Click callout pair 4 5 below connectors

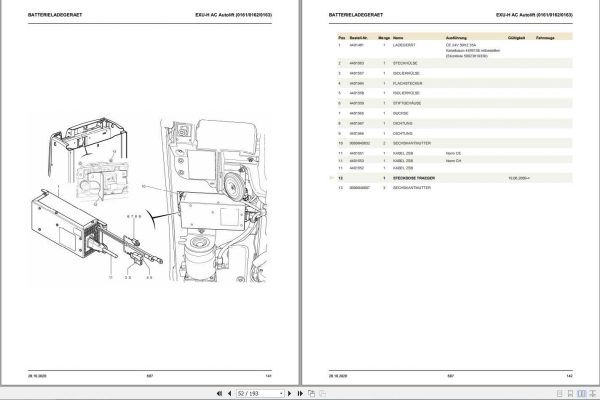tap(149, 278)
